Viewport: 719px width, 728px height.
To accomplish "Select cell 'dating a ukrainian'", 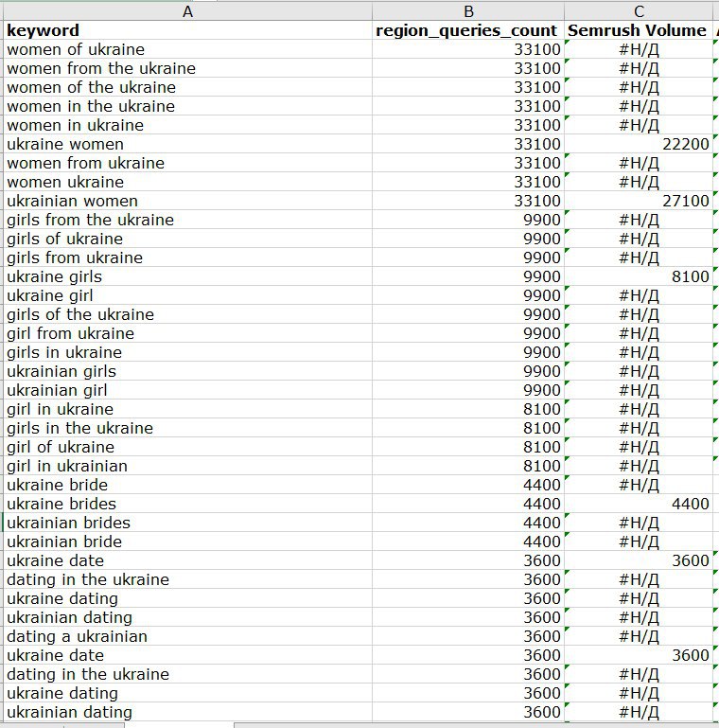I will 187,636.
